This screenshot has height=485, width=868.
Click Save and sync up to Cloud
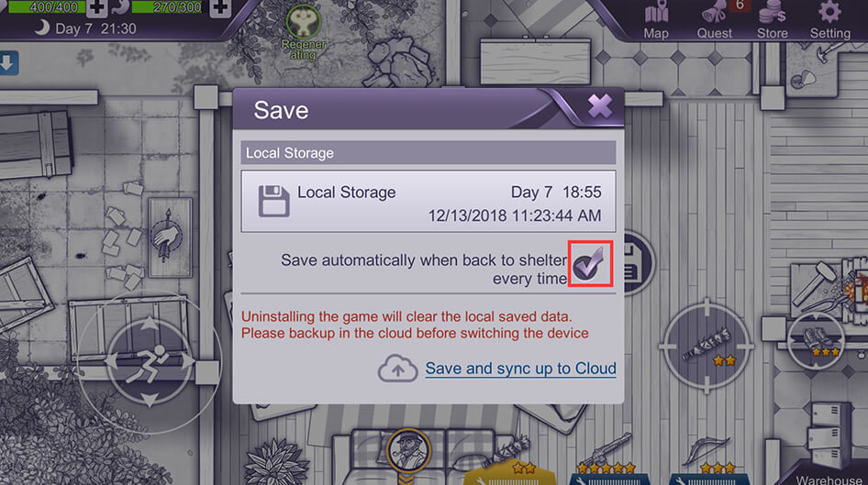point(520,369)
